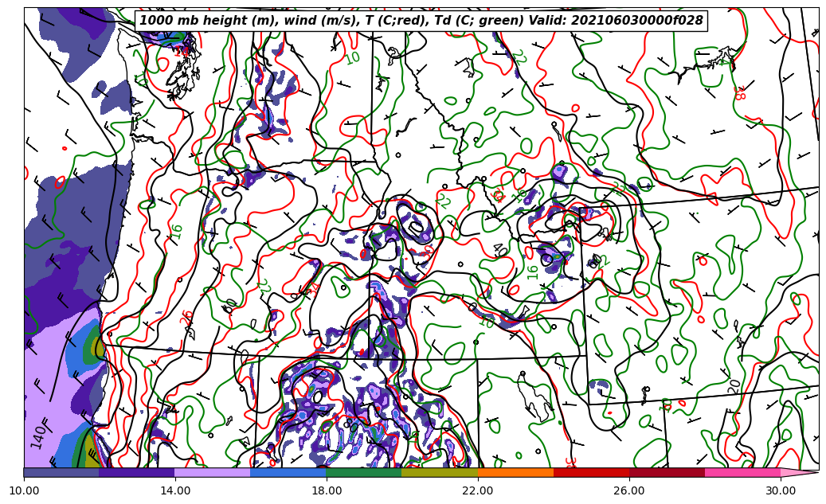
Task: Click the '14.00' colorbar tick label
Action: coord(175,490)
